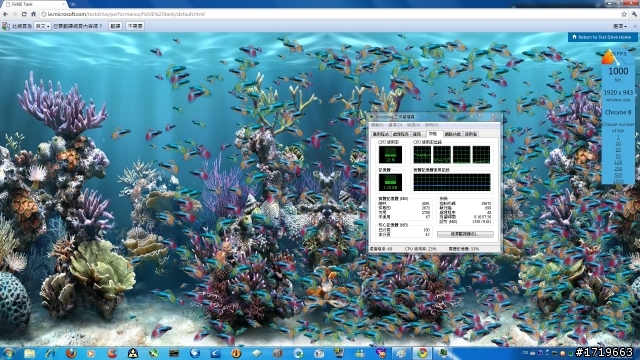Click the No thanks (不需要) translate button

point(135,26)
